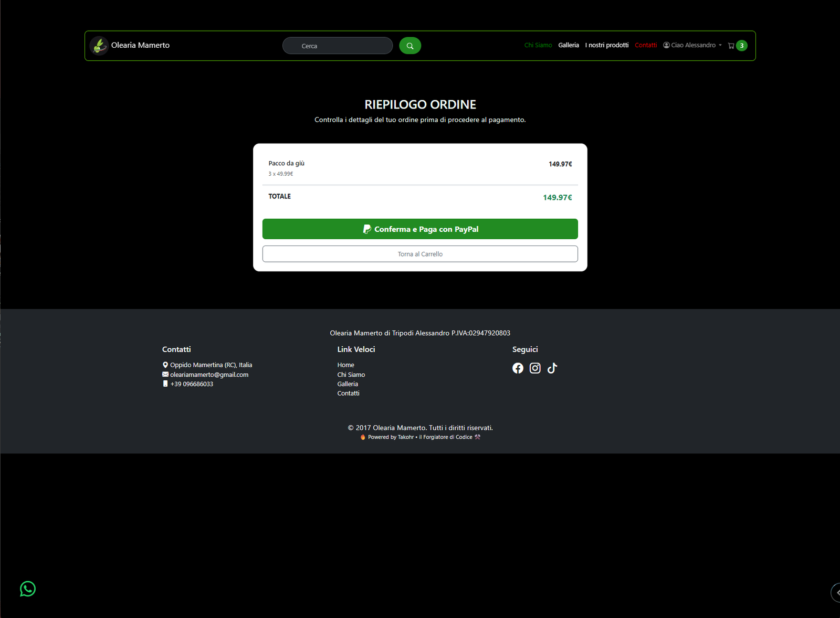This screenshot has width=840, height=618.
Task: Return to cart via Torna al Carrello
Action: 420,254
